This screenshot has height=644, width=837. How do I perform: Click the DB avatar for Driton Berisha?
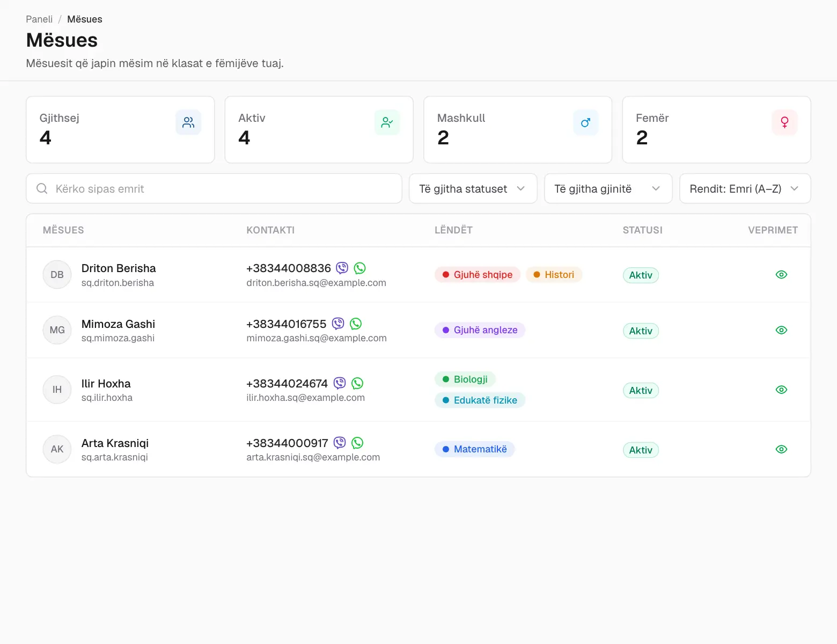[57, 275]
